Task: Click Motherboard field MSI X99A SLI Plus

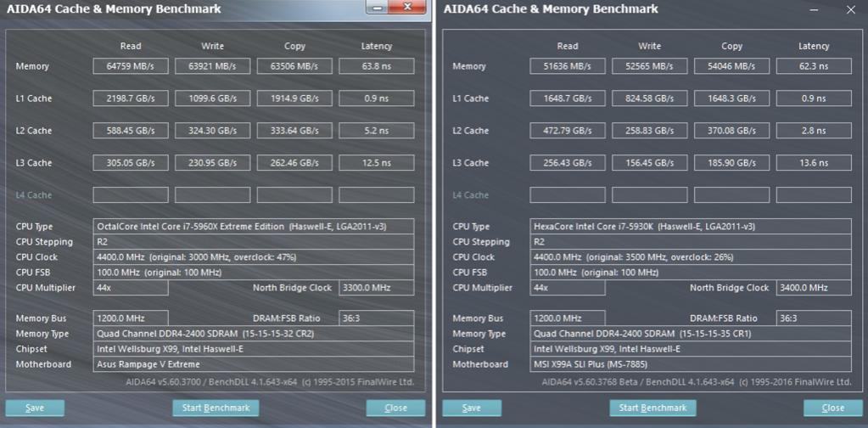Action: [691, 364]
